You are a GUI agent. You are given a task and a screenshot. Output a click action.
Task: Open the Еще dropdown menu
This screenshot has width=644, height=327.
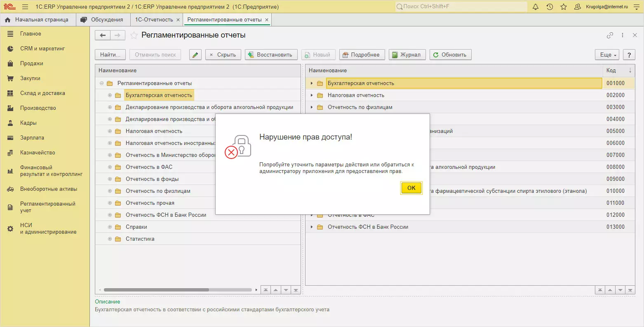tap(607, 55)
